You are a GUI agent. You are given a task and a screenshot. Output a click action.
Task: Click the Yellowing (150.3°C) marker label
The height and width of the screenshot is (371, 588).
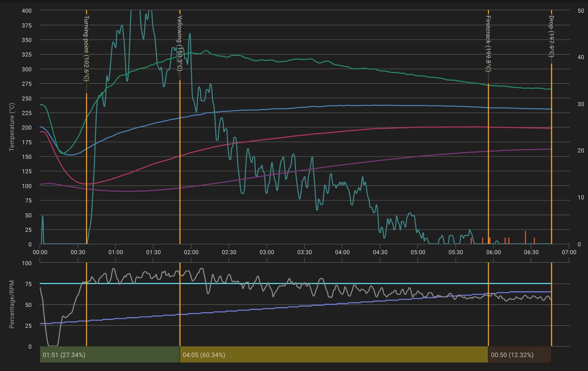click(180, 43)
